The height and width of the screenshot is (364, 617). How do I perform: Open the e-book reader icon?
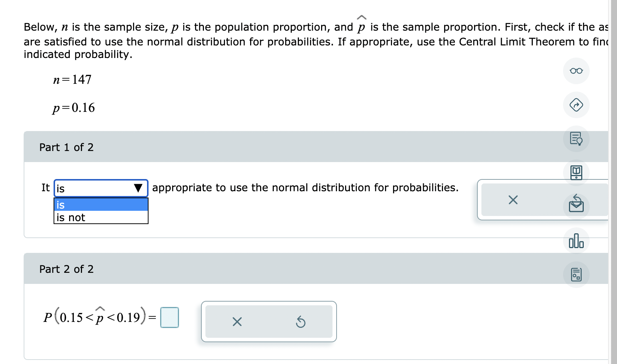(x=576, y=172)
